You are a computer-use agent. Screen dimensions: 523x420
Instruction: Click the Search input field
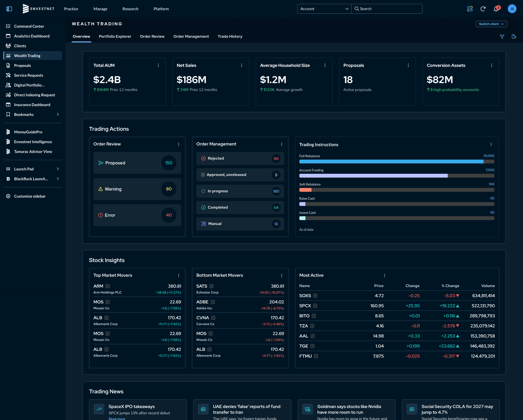point(387,9)
